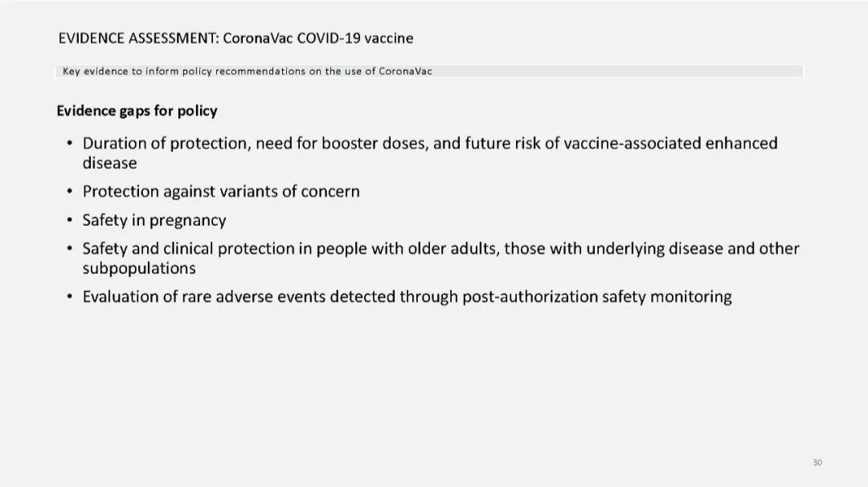Click the word 'subpopulations'
The image size is (868, 487).
(x=139, y=269)
